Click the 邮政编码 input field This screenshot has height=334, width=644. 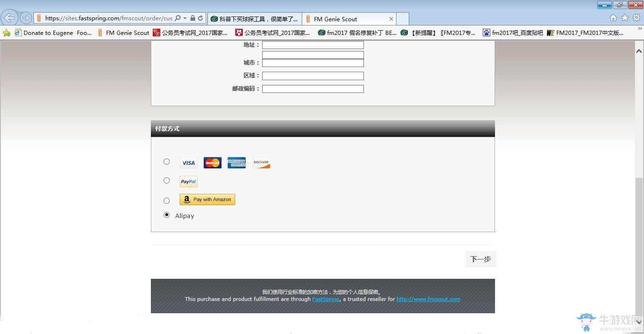point(313,89)
